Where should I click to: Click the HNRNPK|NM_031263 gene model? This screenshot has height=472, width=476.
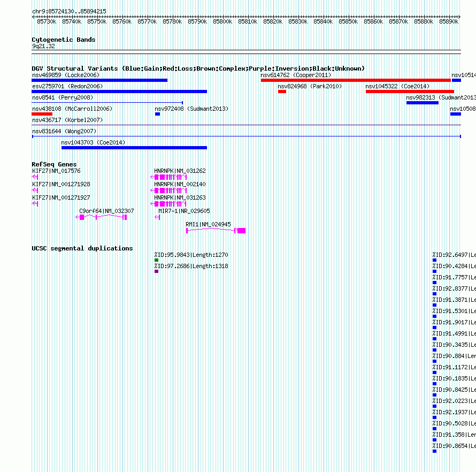(168, 204)
